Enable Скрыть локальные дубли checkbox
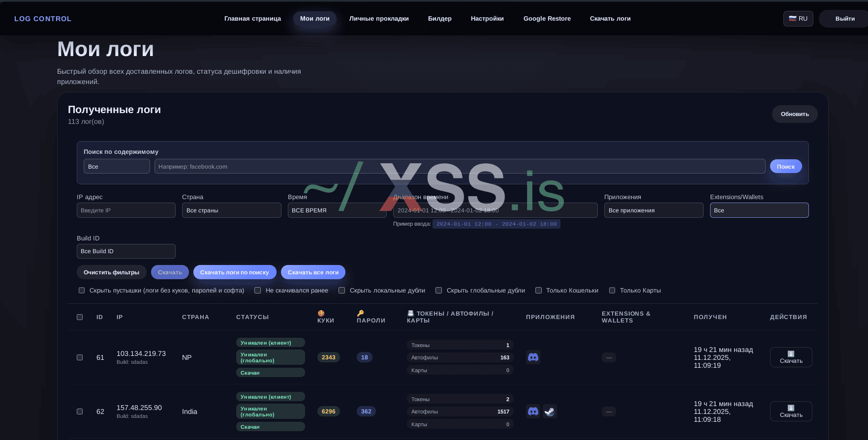Image resolution: width=868 pixels, height=440 pixels. 341,291
